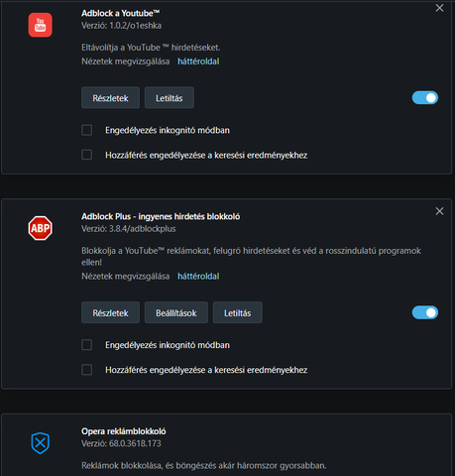Remove Adblock Plus via X icon
455x476 pixels.
click(439, 211)
